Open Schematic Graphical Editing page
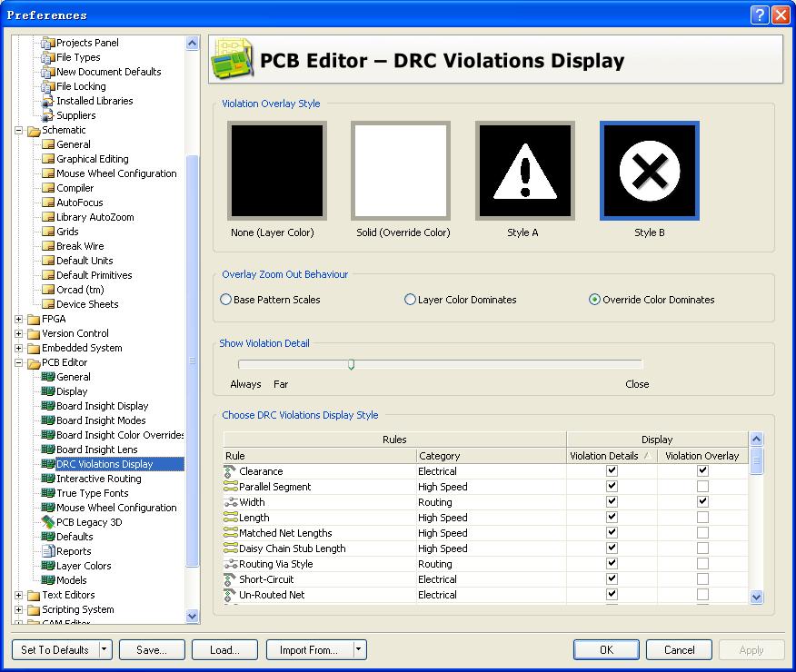This screenshot has width=796, height=672. 93,159
